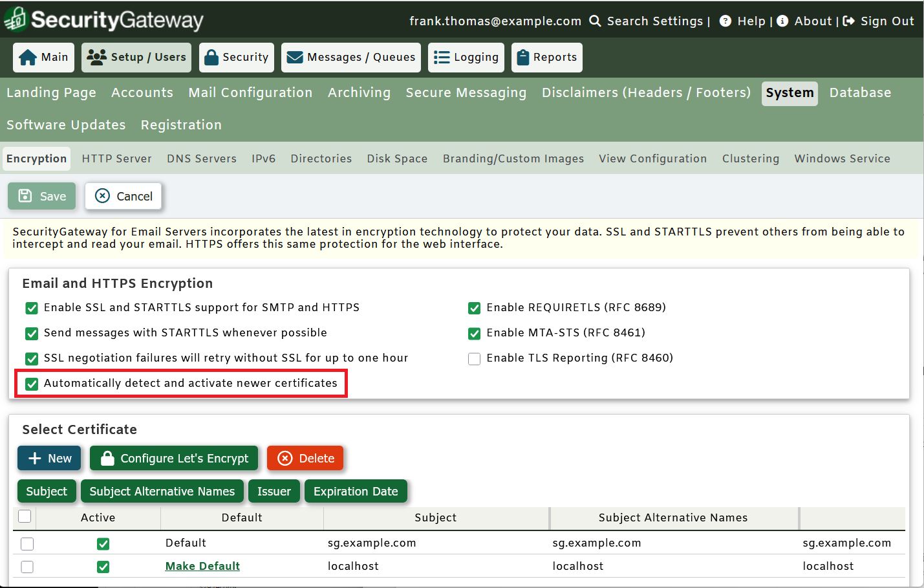Click the SecurityGateway logo

tap(103, 20)
